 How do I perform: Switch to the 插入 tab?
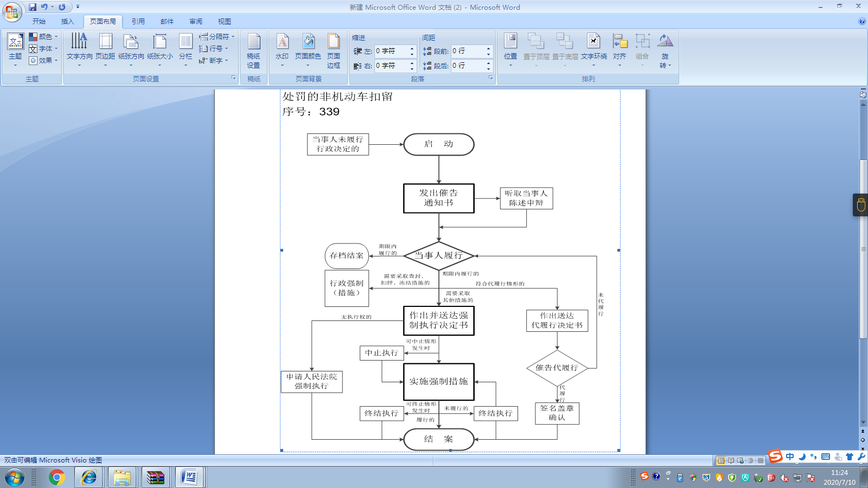pyautogui.click(x=67, y=22)
